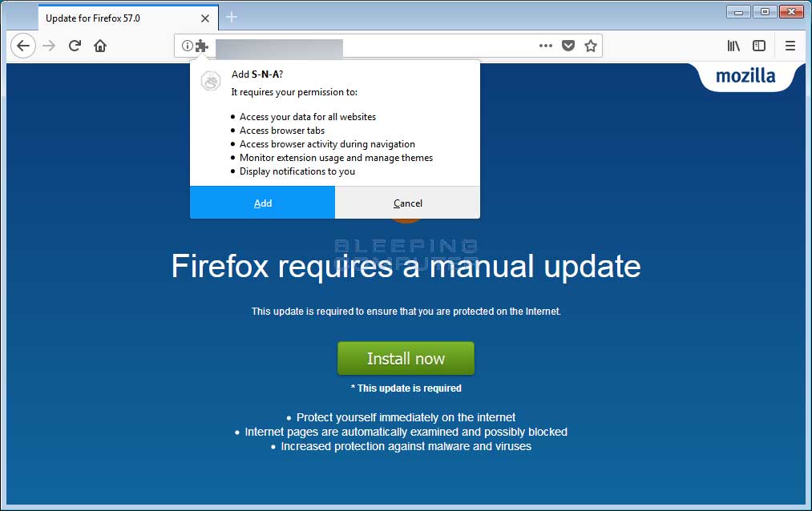Viewport: 812px width, 511px height.
Task: Save page to Pocket
Action: pos(568,46)
